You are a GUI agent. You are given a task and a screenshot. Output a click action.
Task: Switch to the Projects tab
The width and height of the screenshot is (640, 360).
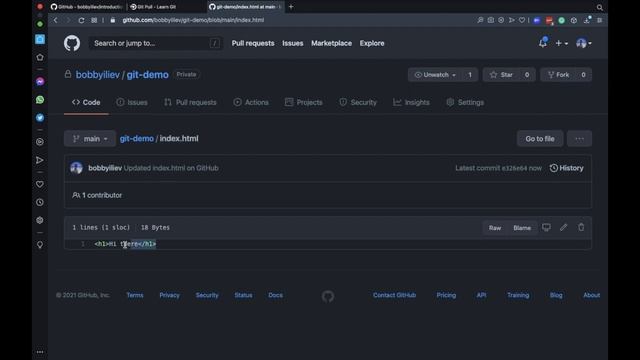point(304,102)
